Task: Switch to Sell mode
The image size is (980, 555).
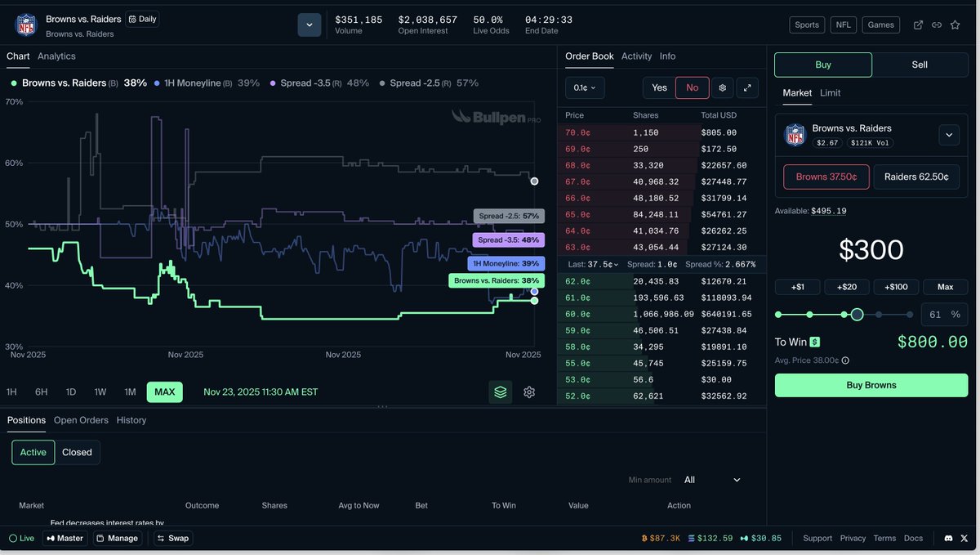Action: click(x=920, y=65)
